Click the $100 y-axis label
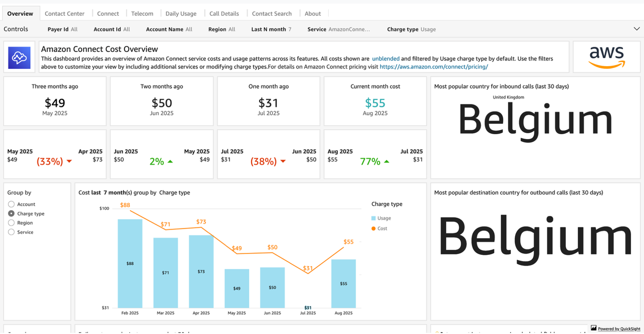Screen dimensions: 644x334 pyautogui.click(x=104, y=208)
